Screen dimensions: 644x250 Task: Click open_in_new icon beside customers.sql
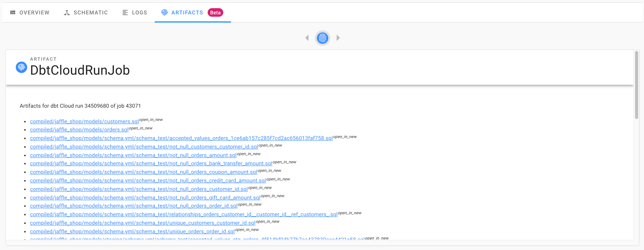tap(151, 120)
